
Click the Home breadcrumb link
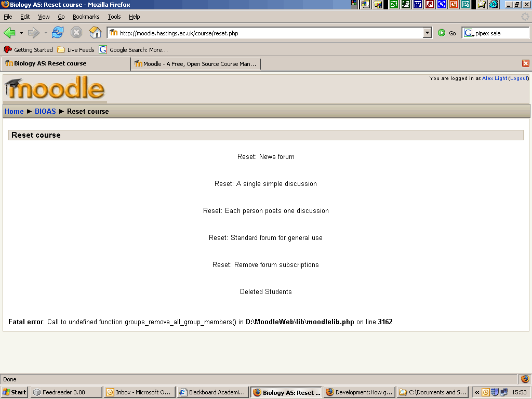[x=14, y=111]
